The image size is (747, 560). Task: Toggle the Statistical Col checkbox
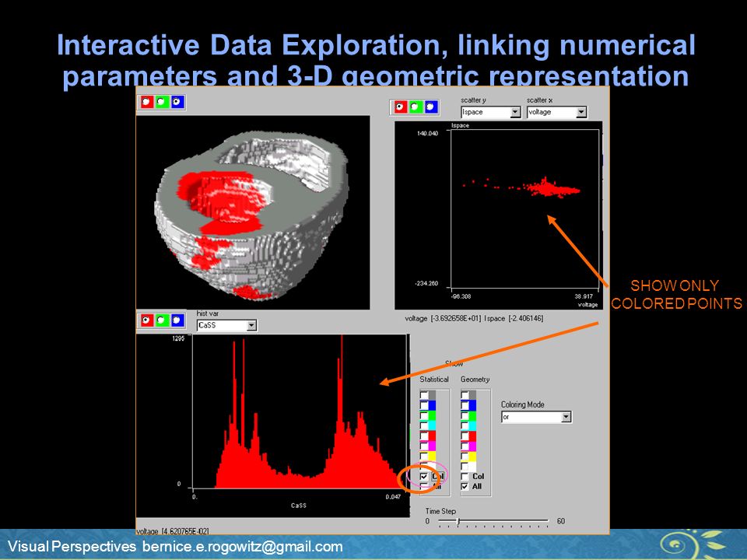pos(424,477)
